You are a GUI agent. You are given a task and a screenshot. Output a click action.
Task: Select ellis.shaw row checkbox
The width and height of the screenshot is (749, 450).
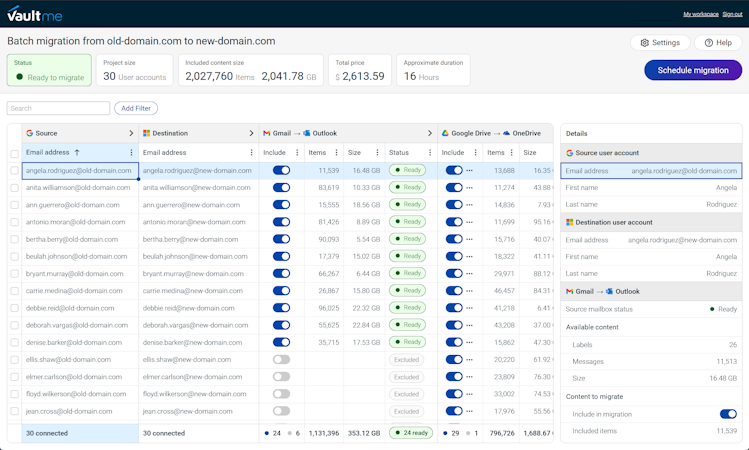click(14, 360)
